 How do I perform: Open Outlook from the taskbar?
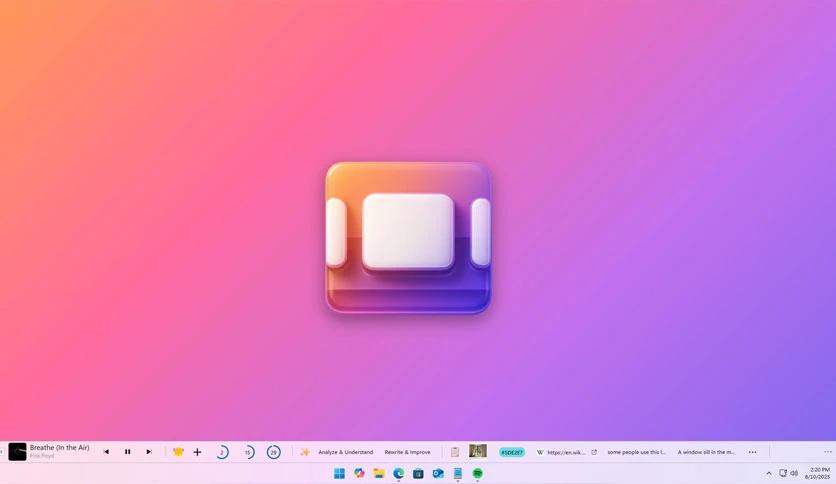pyautogui.click(x=438, y=473)
